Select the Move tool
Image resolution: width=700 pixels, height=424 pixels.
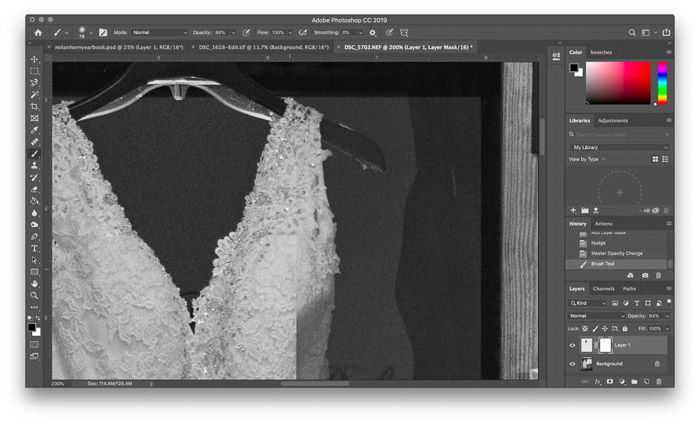coord(34,59)
